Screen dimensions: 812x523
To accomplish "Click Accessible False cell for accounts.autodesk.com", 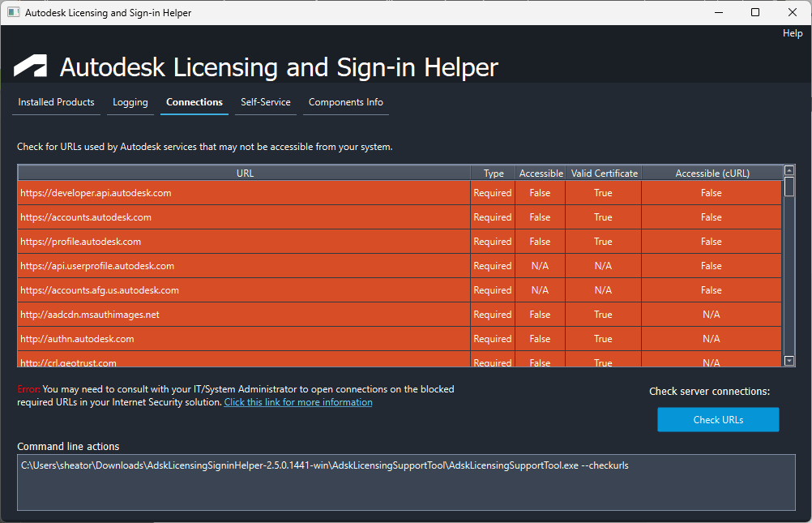I will pos(541,217).
